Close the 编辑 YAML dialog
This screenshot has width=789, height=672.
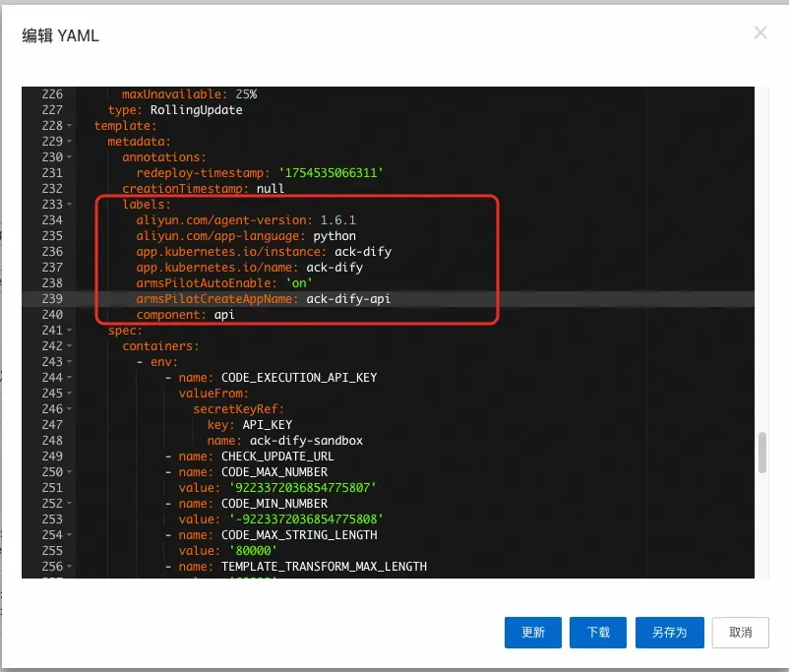(760, 32)
